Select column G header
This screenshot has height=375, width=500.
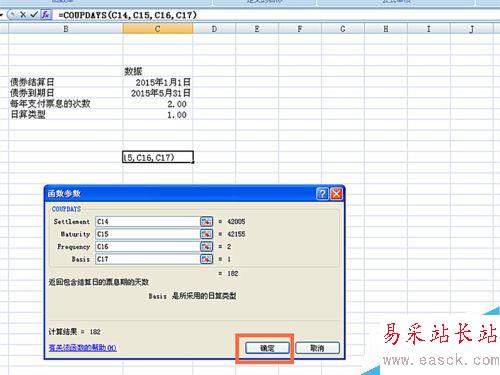pyautogui.click(x=343, y=29)
